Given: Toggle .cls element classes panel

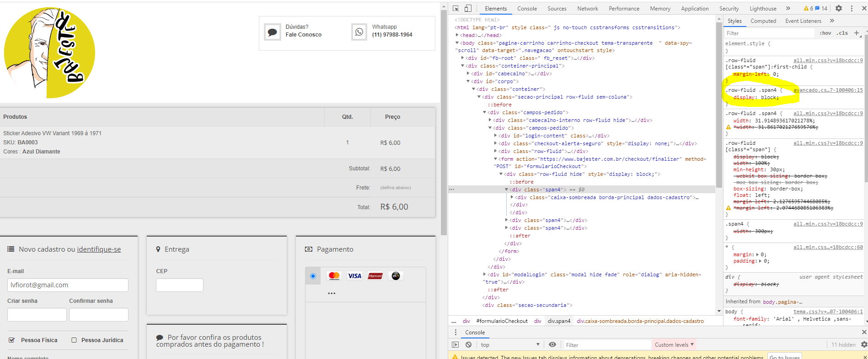Looking at the screenshot, I should point(842,33).
